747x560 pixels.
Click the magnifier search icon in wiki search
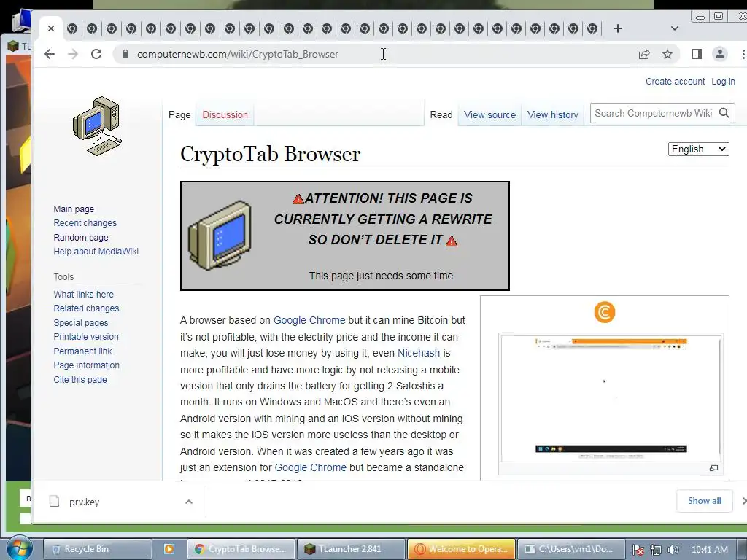point(724,113)
